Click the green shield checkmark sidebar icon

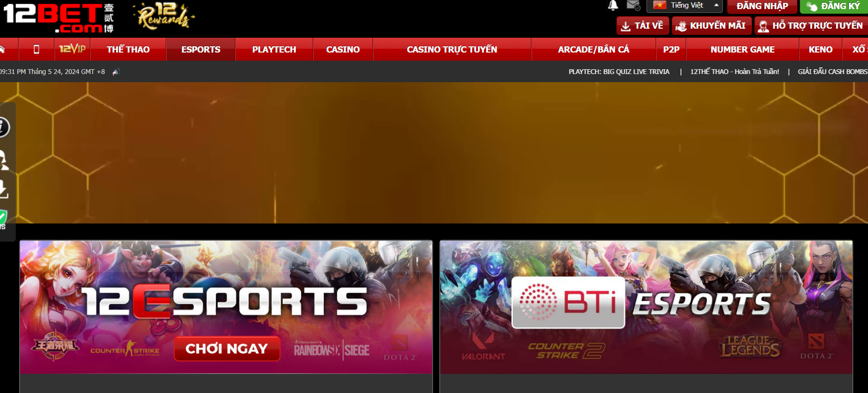point(3,218)
